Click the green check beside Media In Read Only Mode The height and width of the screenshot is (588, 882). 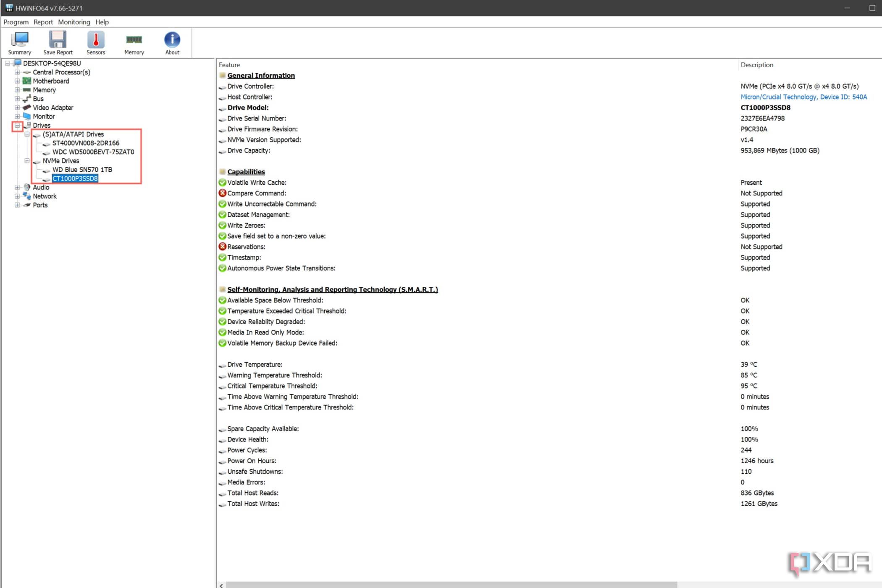(223, 332)
